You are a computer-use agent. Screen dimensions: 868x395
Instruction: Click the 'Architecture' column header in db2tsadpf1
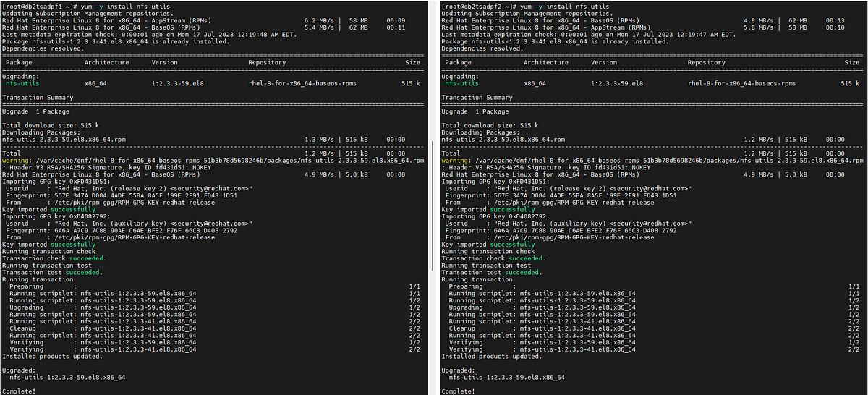point(106,62)
